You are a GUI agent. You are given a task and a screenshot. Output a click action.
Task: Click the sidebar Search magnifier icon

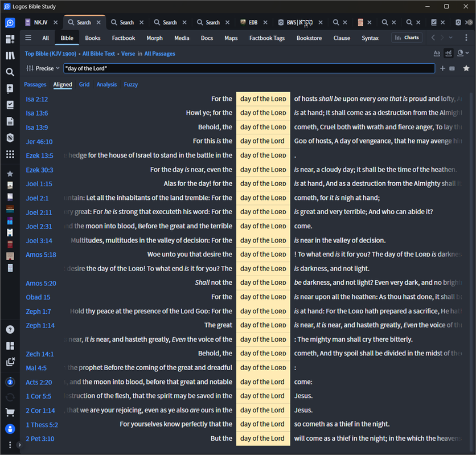(x=10, y=72)
